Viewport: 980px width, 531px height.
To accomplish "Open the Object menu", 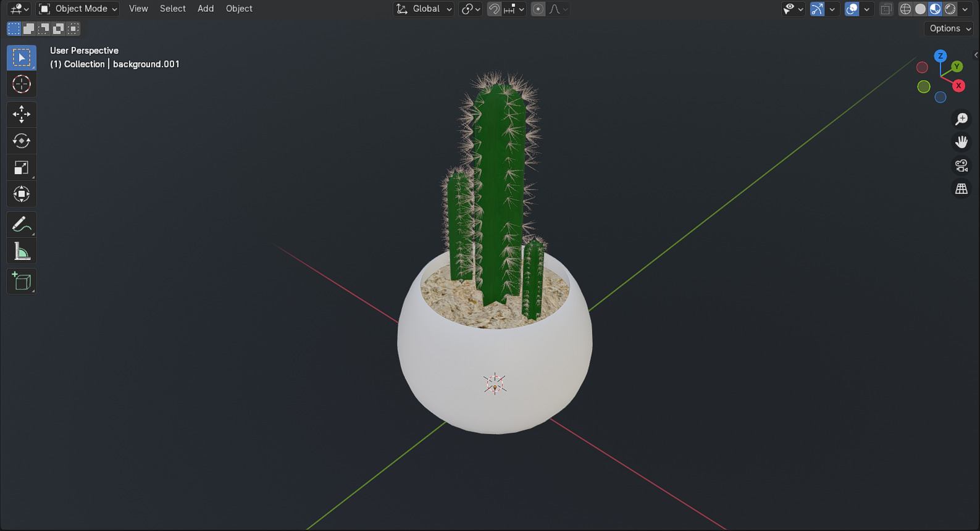I will [x=239, y=9].
